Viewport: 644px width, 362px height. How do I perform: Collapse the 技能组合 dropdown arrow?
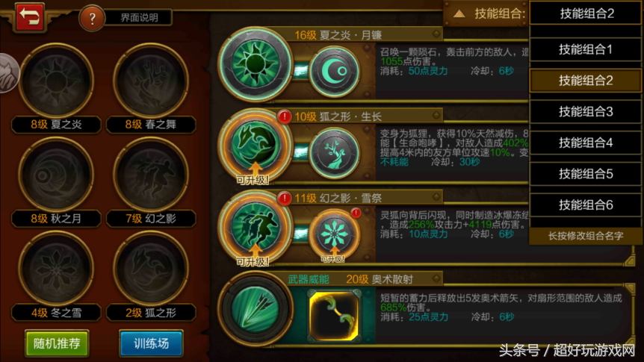[459, 14]
